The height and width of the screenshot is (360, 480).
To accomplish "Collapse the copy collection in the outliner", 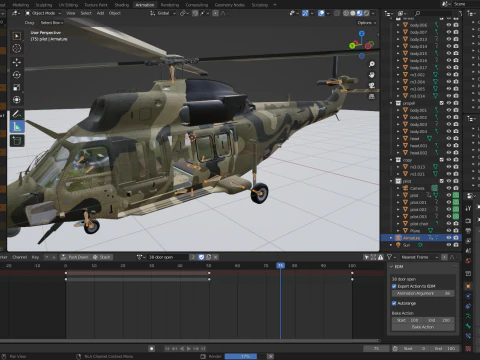I will [x=391, y=160].
